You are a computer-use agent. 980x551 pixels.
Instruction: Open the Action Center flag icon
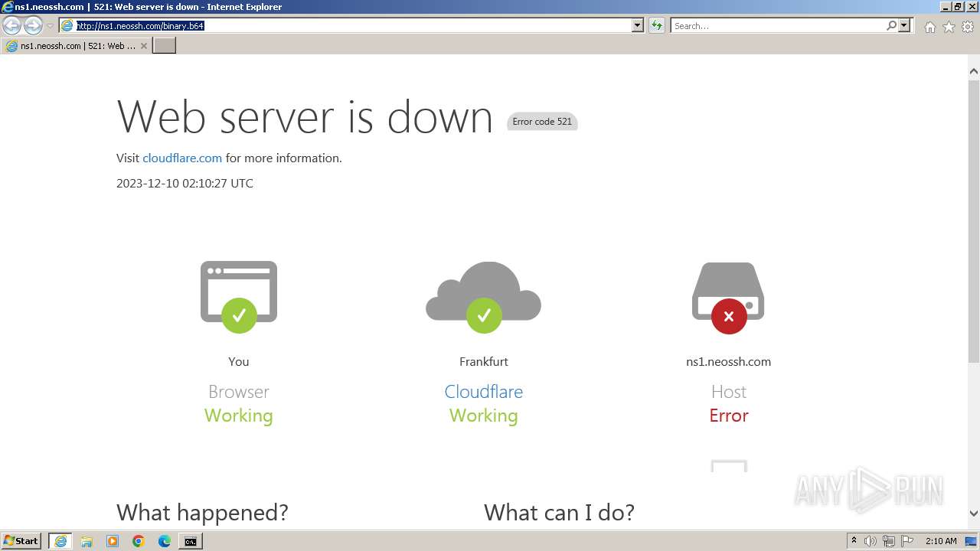coord(907,541)
